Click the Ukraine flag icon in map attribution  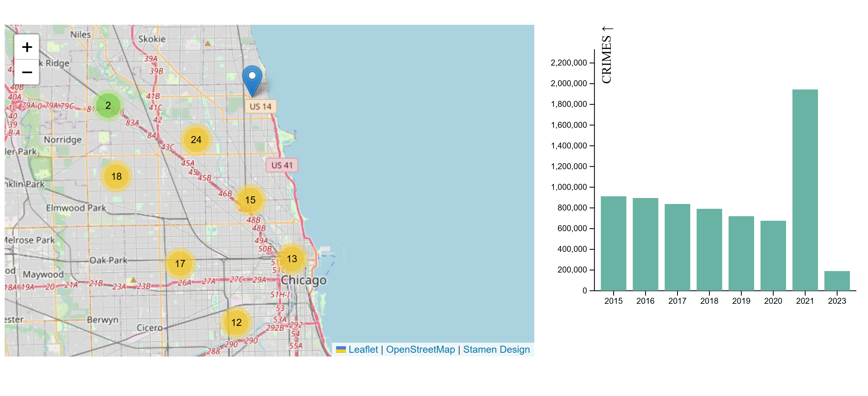[x=342, y=349]
